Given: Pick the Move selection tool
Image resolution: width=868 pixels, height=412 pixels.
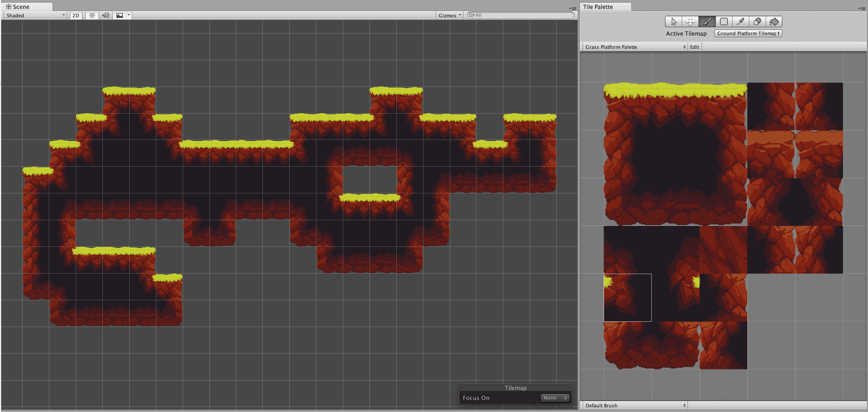Looking at the screenshot, I should pyautogui.click(x=690, y=21).
